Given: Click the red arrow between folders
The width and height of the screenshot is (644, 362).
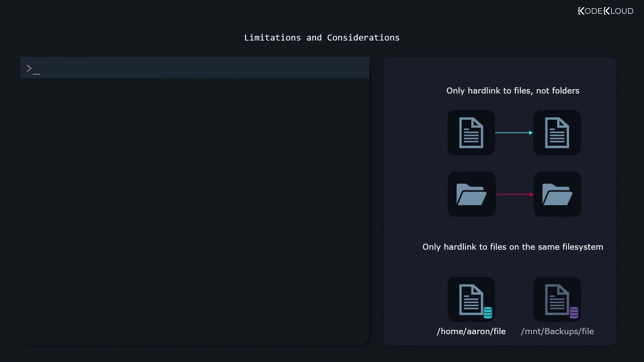Looking at the screenshot, I should tap(514, 194).
